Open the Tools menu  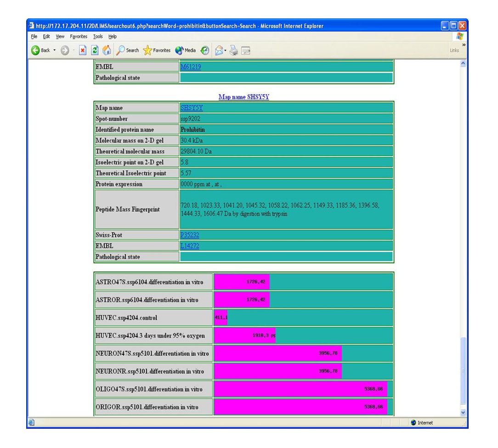coord(98,36)
